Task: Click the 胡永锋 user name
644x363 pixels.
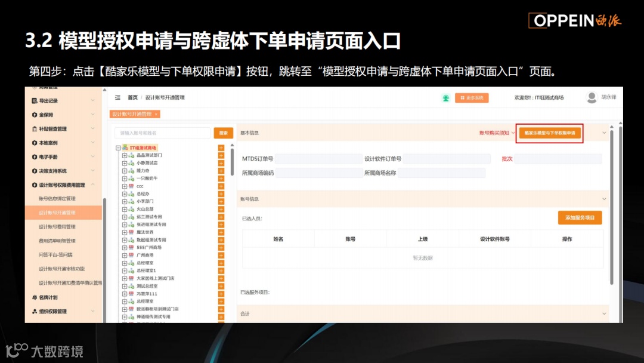Action: pos(609,97)
